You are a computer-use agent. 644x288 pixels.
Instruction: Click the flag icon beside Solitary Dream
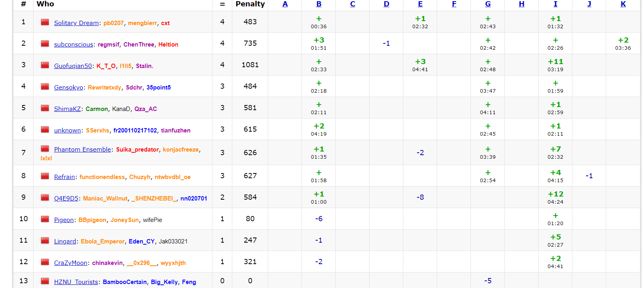(x=45, y=22)
